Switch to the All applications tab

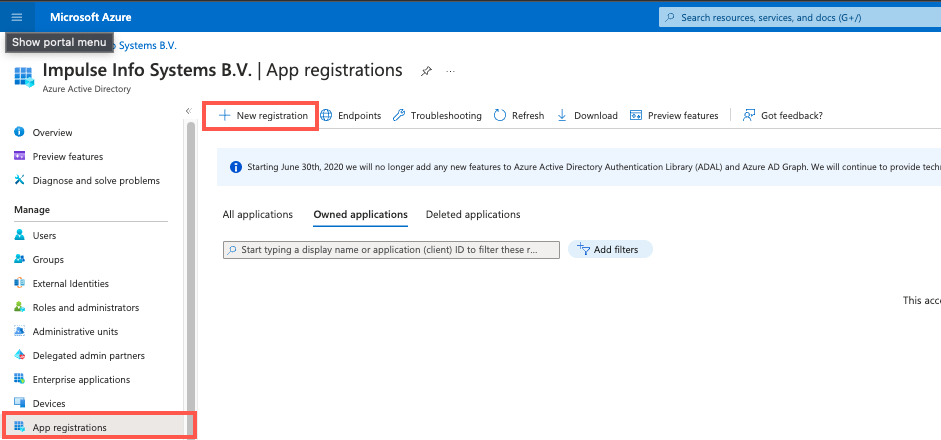pos(257,214)
